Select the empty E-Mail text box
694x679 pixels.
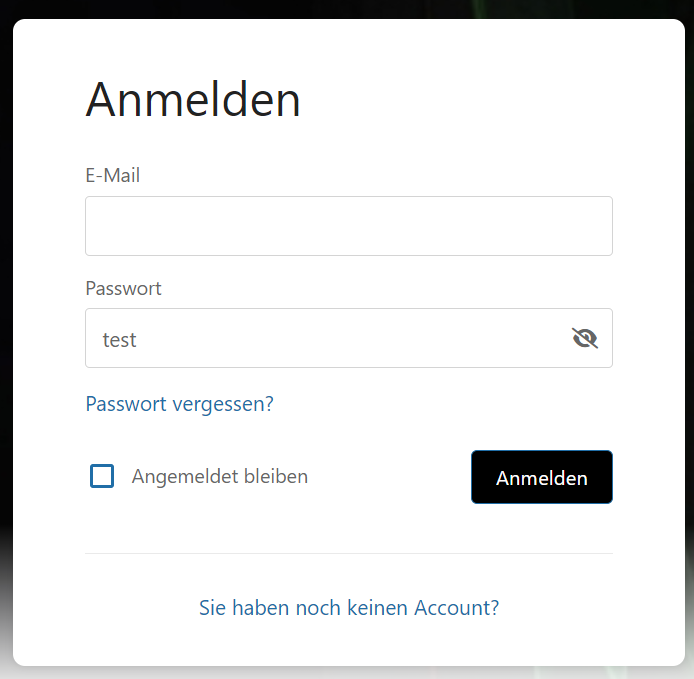348,226
